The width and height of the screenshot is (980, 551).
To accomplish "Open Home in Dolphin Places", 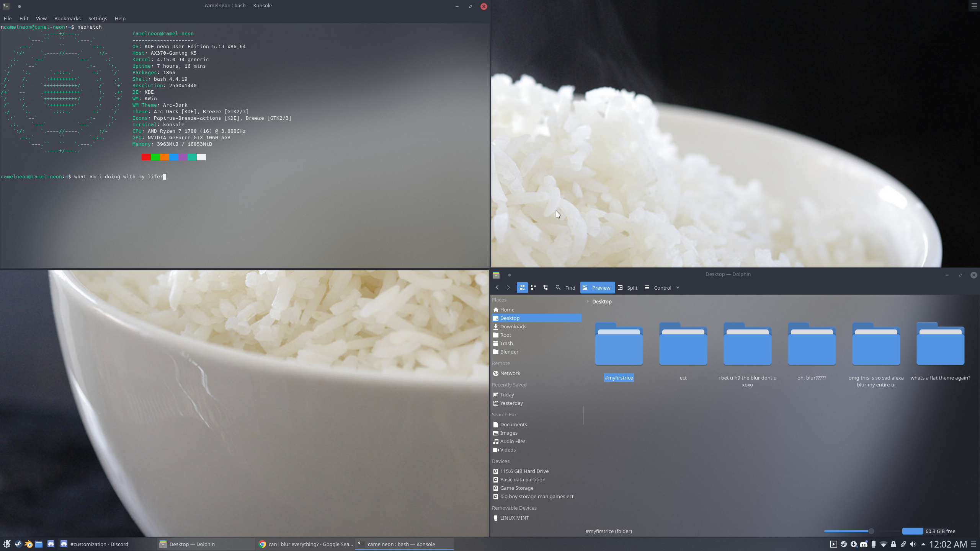I will [536, 310].
